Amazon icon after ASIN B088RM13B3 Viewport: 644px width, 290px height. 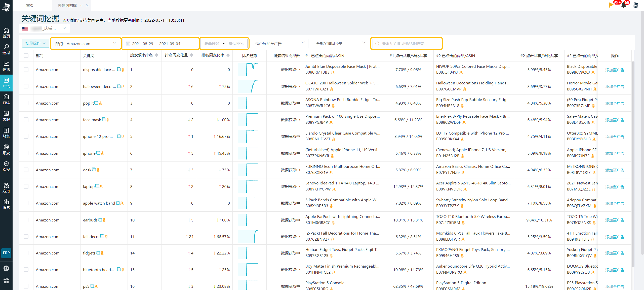coord(333,72)
